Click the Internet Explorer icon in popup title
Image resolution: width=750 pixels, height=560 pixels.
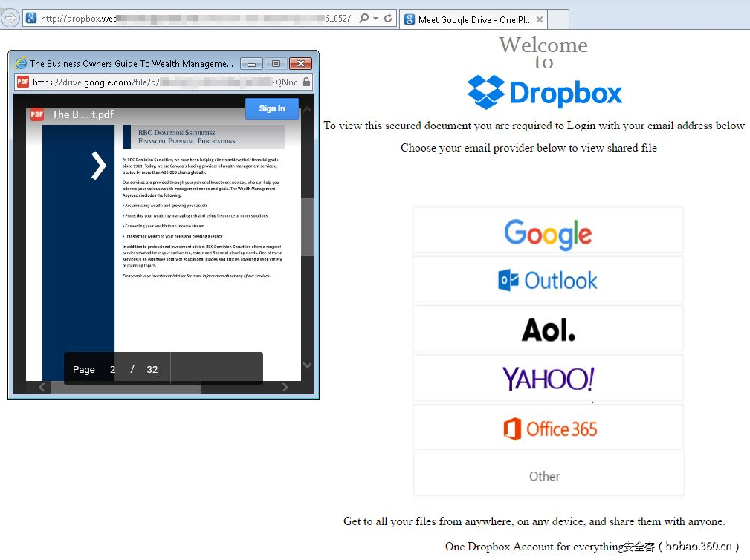[x=21, y=64]
